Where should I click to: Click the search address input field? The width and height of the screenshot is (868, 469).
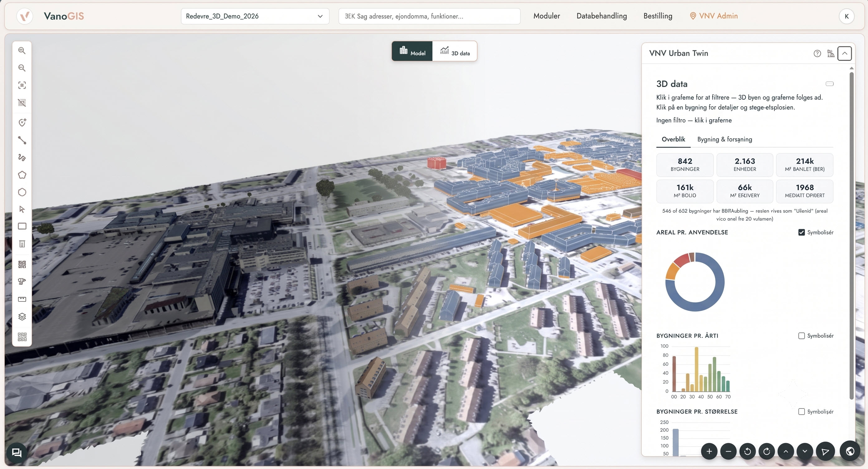429,16
